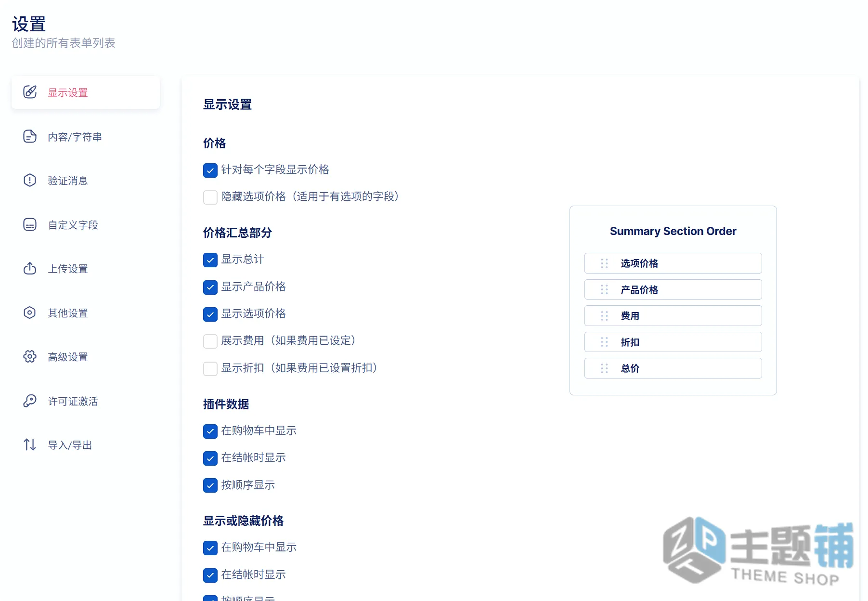This screenshot has height=601, width=868.
Task: Click the 高级设置 gear icon
Action: (x=30, y=356)
